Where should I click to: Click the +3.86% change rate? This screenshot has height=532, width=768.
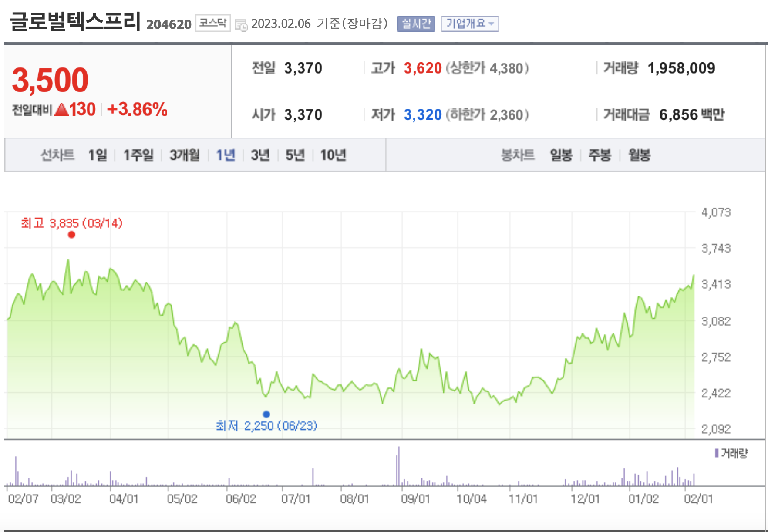tap(137, 109)
